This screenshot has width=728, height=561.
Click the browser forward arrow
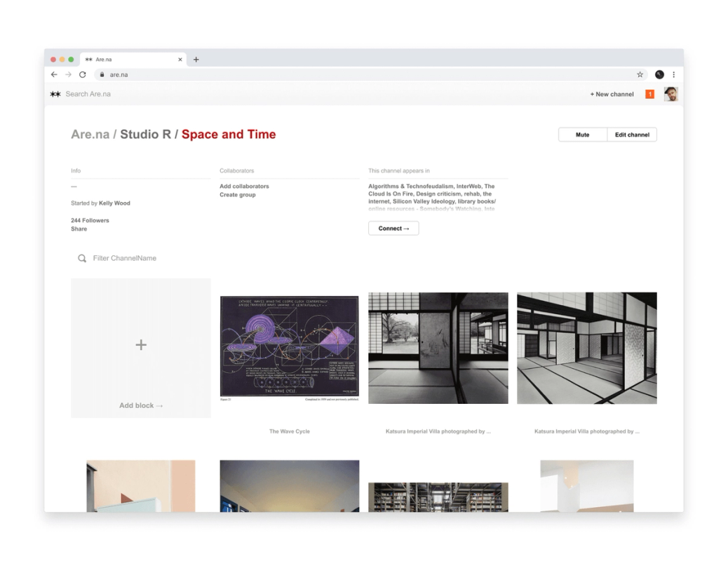(x=68, y=74)
